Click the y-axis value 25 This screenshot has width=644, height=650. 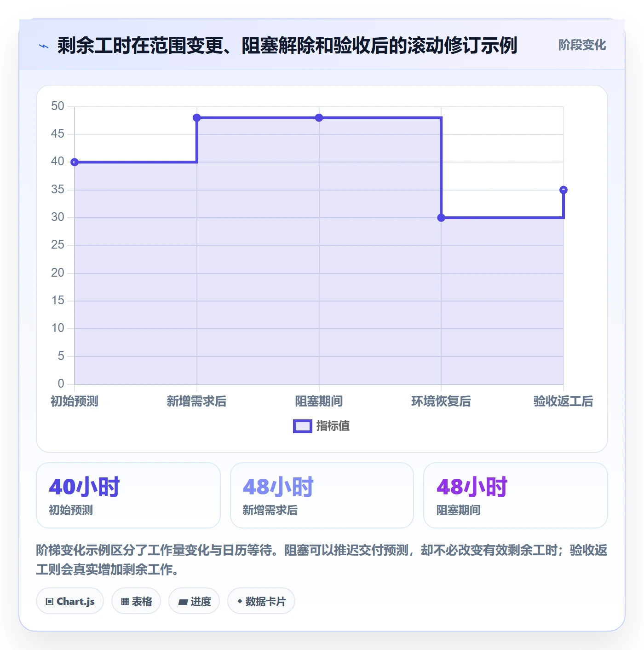pyautogui.click(x=57, y=245)
